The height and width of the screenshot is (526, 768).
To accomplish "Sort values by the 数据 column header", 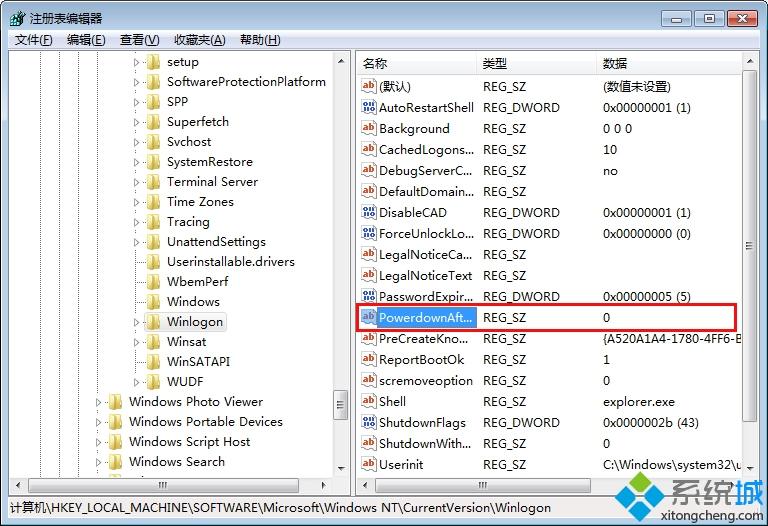I will (669, 63).
